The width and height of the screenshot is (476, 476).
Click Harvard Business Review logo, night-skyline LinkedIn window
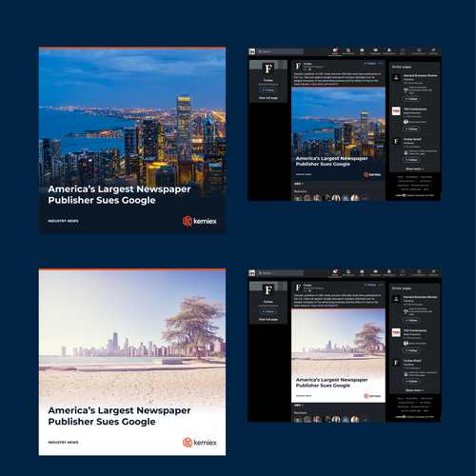[396, 77]
